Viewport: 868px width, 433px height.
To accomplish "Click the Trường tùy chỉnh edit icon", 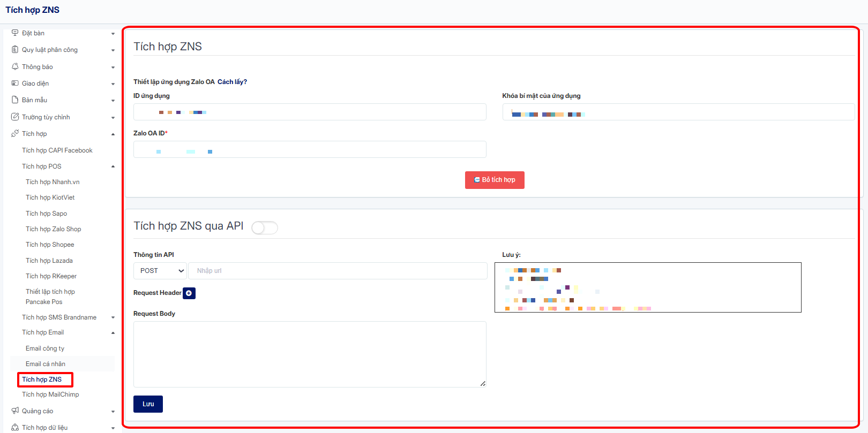I will click(x=15, y=117).
